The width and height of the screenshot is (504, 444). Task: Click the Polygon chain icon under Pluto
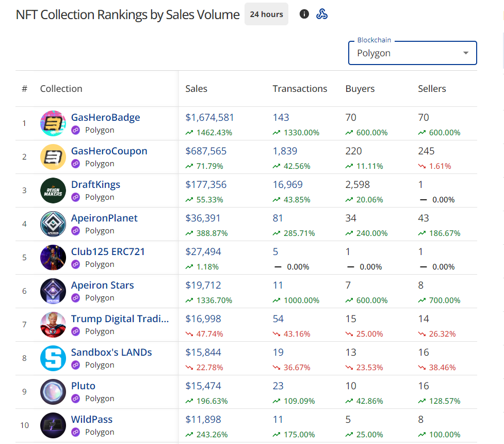(x=75, y=399)
